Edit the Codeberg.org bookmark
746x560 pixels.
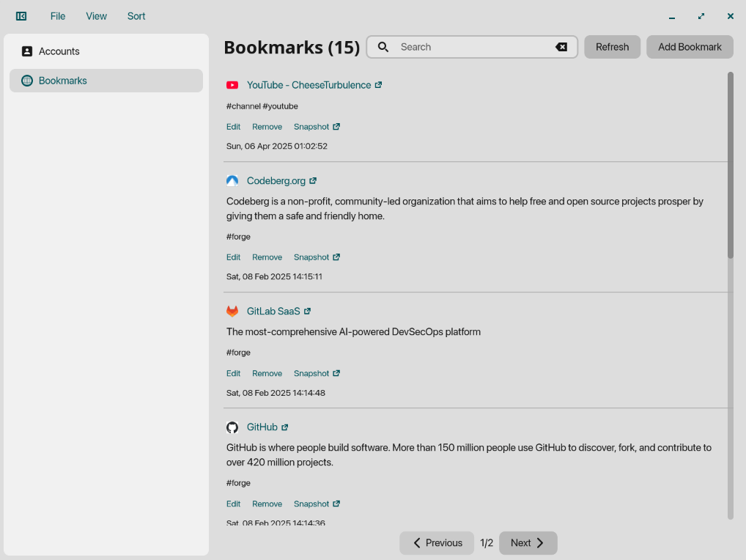[233, 257]
